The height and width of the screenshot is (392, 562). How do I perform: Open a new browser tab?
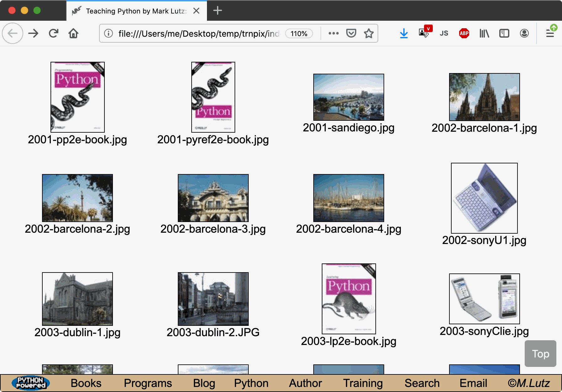(217, 11)
